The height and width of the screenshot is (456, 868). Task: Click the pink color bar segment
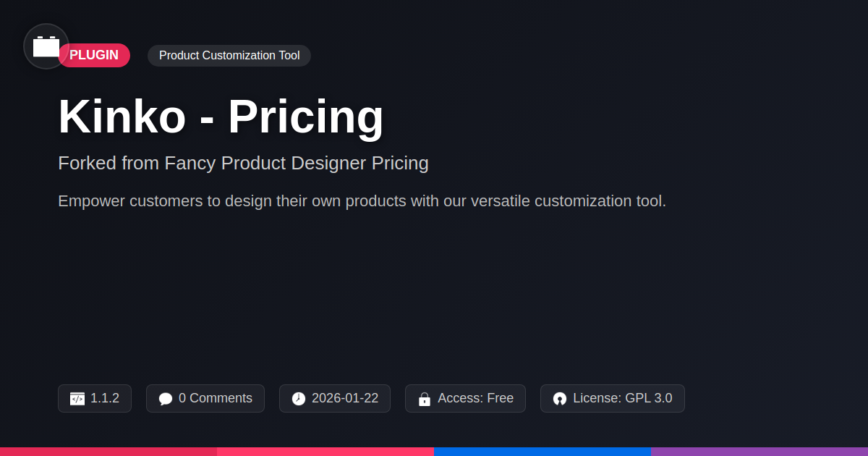(325, 452)
